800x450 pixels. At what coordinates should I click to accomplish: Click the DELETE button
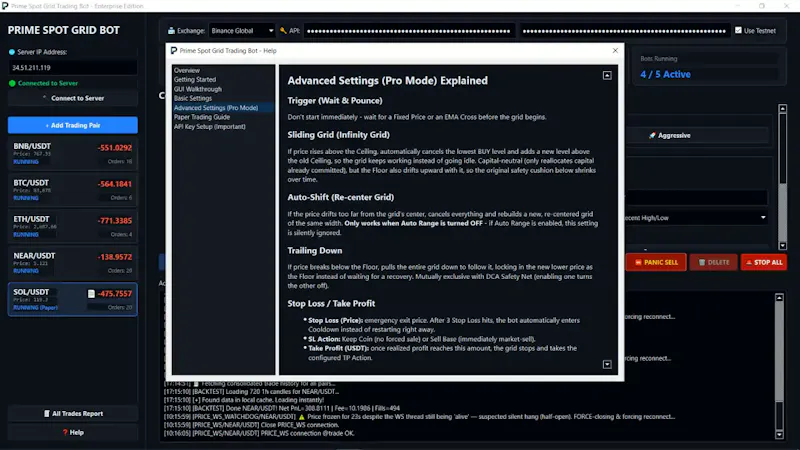pyautogui.click(x=713, y=262)
